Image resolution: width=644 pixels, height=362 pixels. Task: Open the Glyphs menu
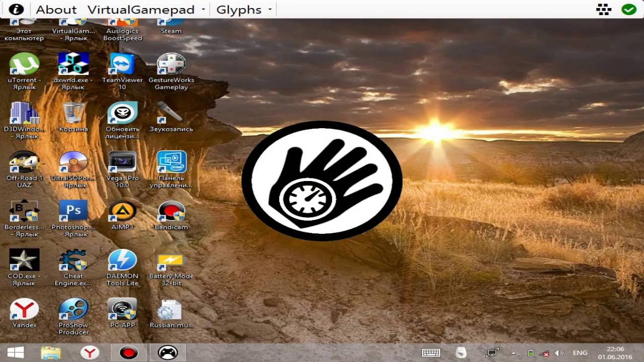click(x=238, y=10)
